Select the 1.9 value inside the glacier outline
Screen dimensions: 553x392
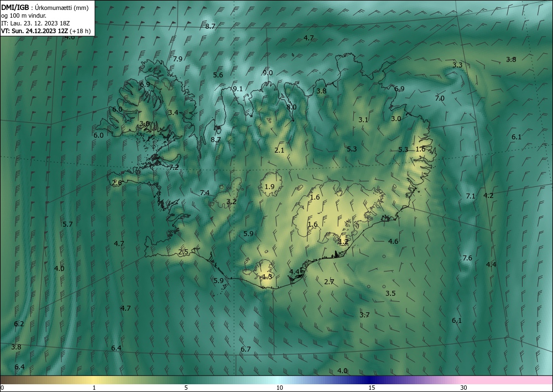coord(269,186)
